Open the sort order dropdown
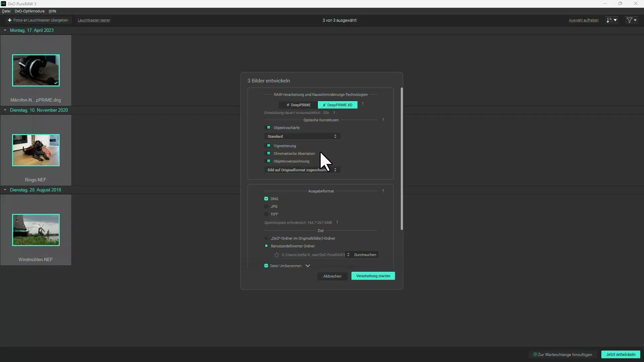The image size is (644, 362). pos(611,20)
